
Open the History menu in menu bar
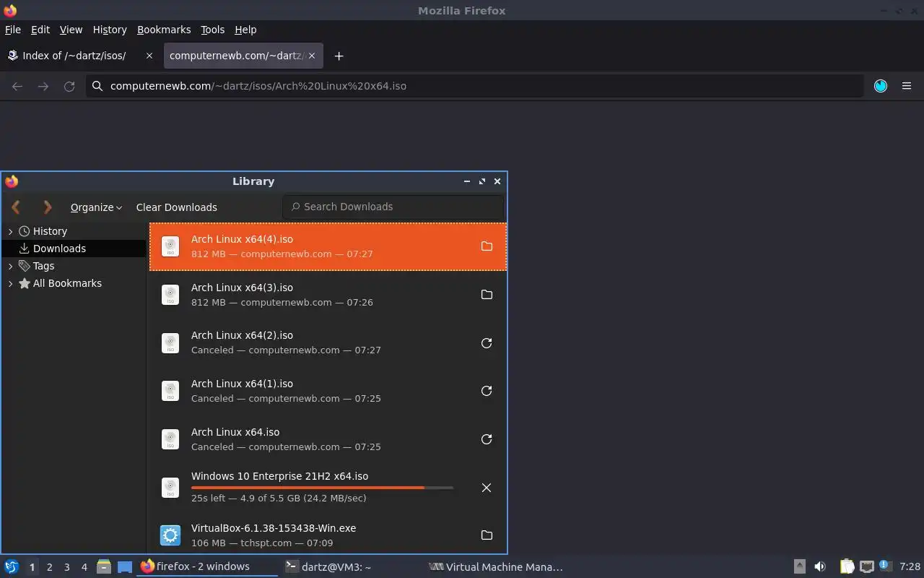click(110, 30)
